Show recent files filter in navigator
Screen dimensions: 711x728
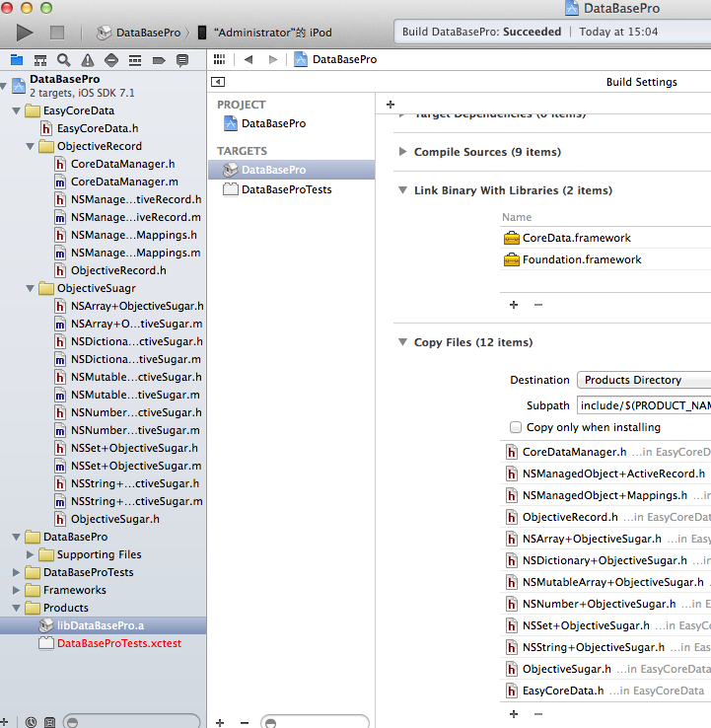point(32,722)
